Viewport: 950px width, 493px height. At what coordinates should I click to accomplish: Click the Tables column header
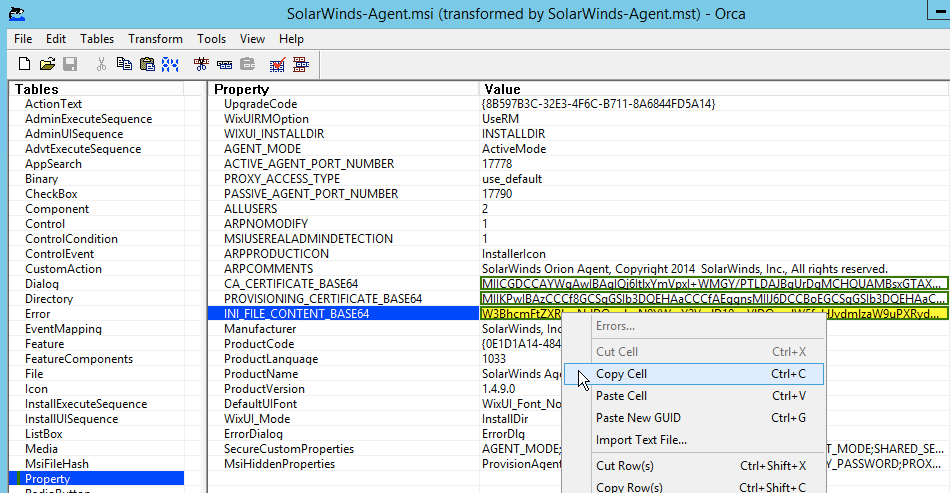[x=97, y=89]
